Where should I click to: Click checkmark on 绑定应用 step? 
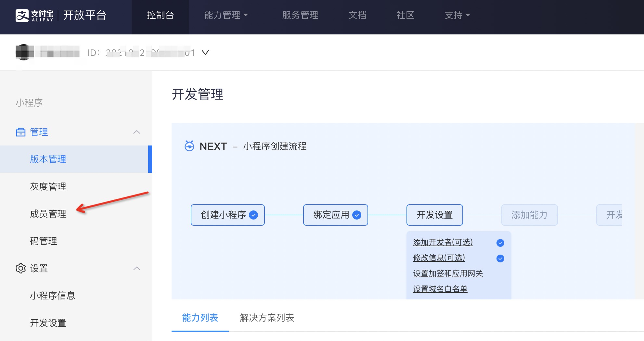(x=357, y=215)
